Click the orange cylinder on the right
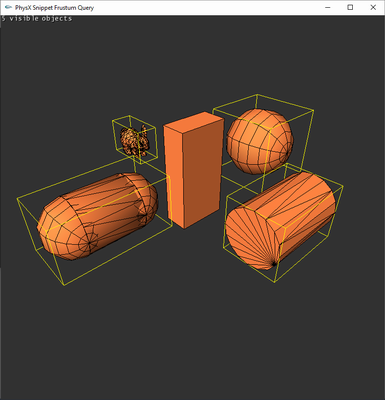385x400 pixels. pos(280,221)
